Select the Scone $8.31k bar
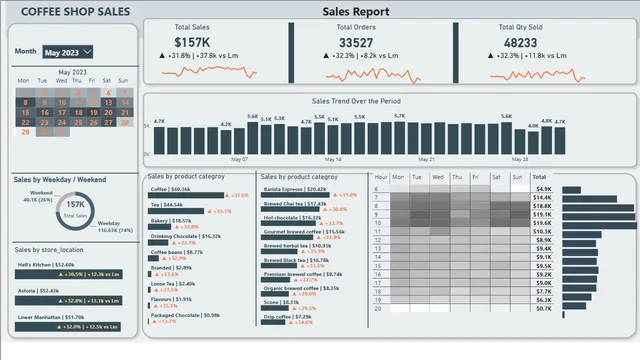640x360 pixels. click(x=275, y=308)
